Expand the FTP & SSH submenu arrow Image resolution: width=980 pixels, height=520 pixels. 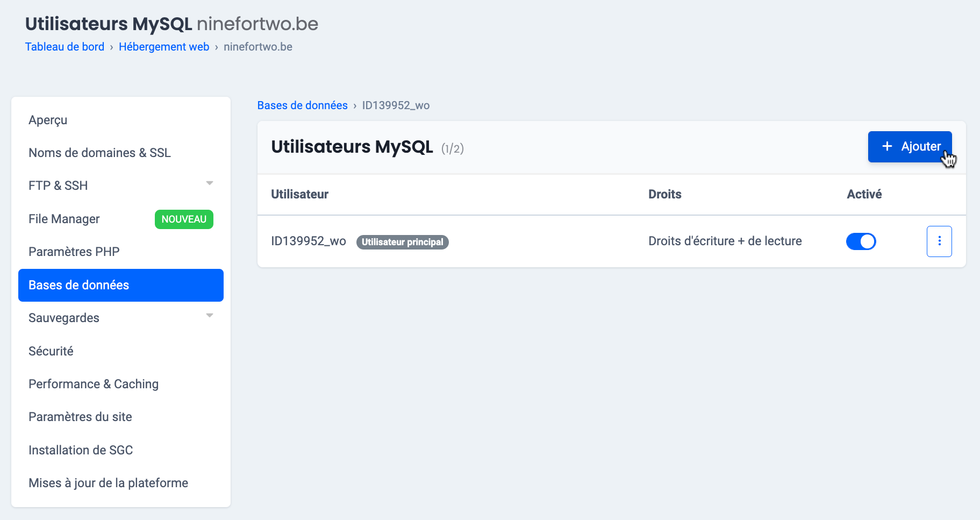pos(210,184)
